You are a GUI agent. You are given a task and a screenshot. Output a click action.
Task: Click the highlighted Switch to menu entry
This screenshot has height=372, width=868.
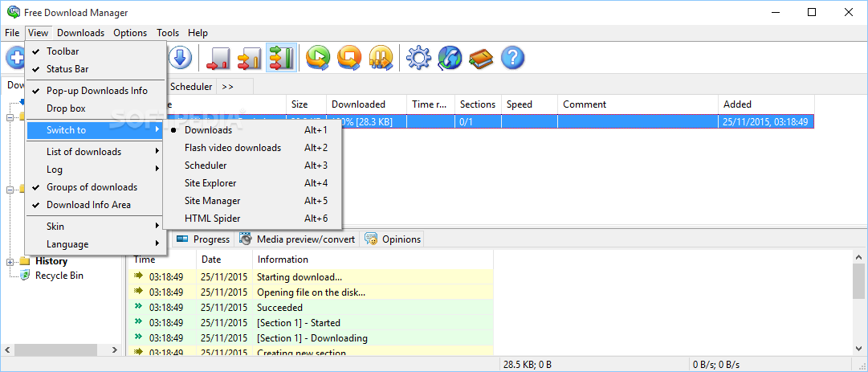pos(96,130)
